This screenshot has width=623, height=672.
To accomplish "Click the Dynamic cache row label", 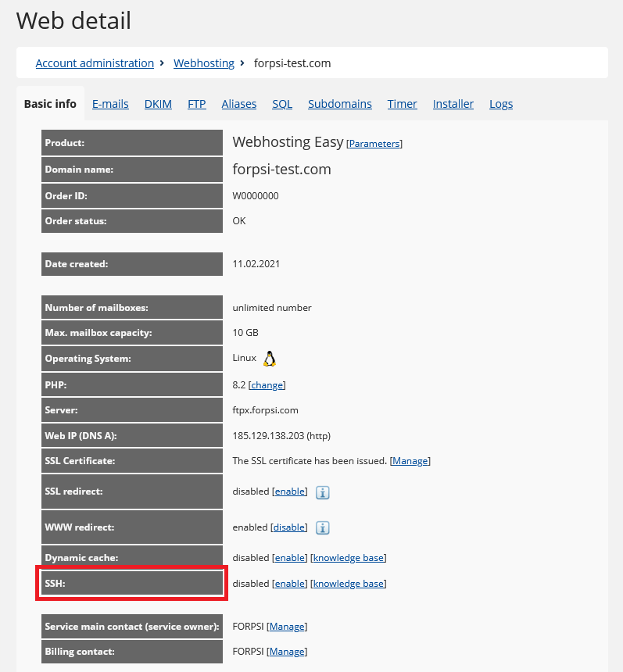I will 132,558.
